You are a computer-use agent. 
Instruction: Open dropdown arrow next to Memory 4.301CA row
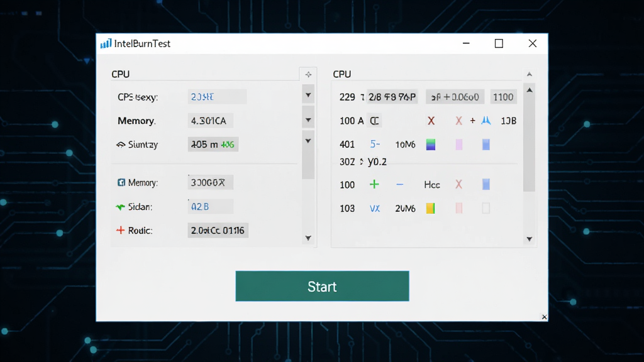tap(308, 120)
